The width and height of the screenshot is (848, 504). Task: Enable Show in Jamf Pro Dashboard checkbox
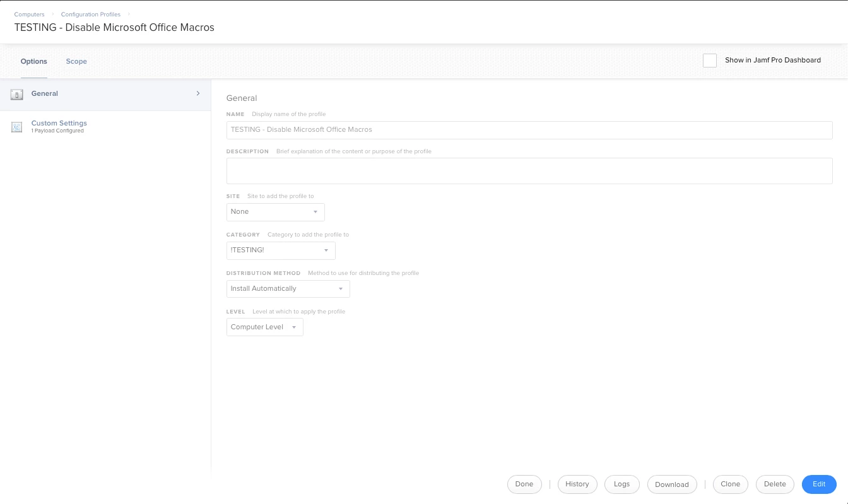pyautogui.click(x=710, y=61)
